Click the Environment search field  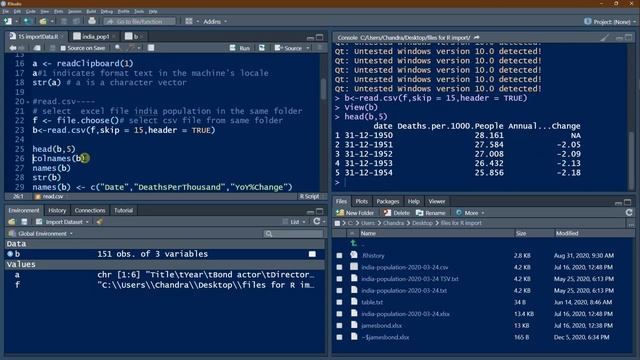click(293, 233)
